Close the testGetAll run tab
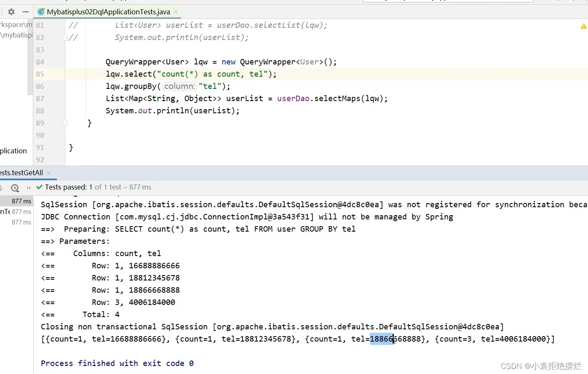This screenshot has width=588, height=374. point(49,173)
